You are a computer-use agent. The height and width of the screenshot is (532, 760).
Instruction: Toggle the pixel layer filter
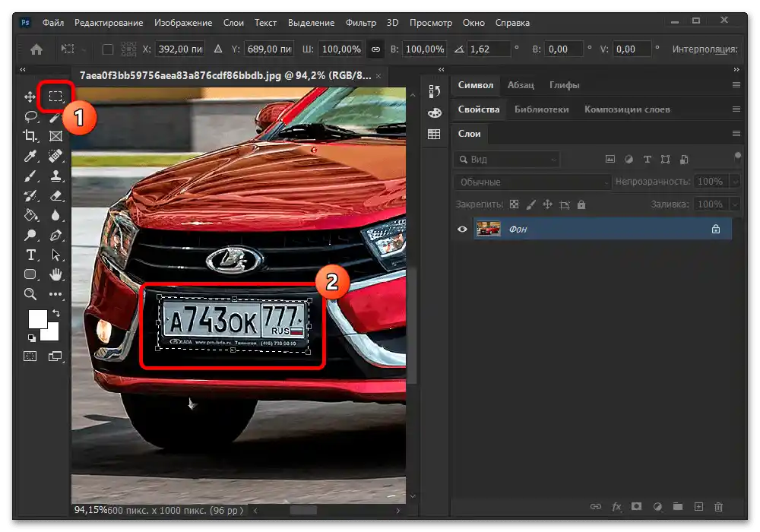click(610, 159)
